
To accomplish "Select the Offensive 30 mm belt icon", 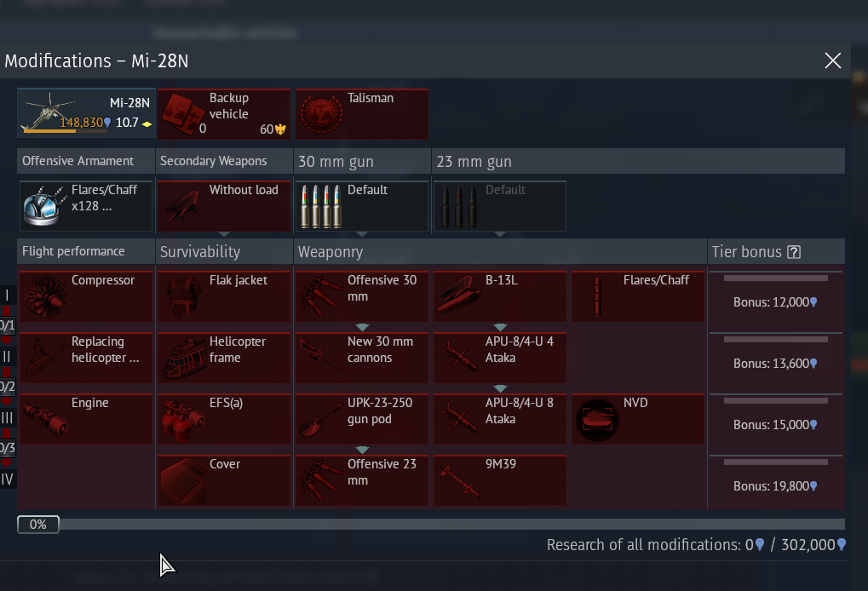I will (x=321, y=296).
